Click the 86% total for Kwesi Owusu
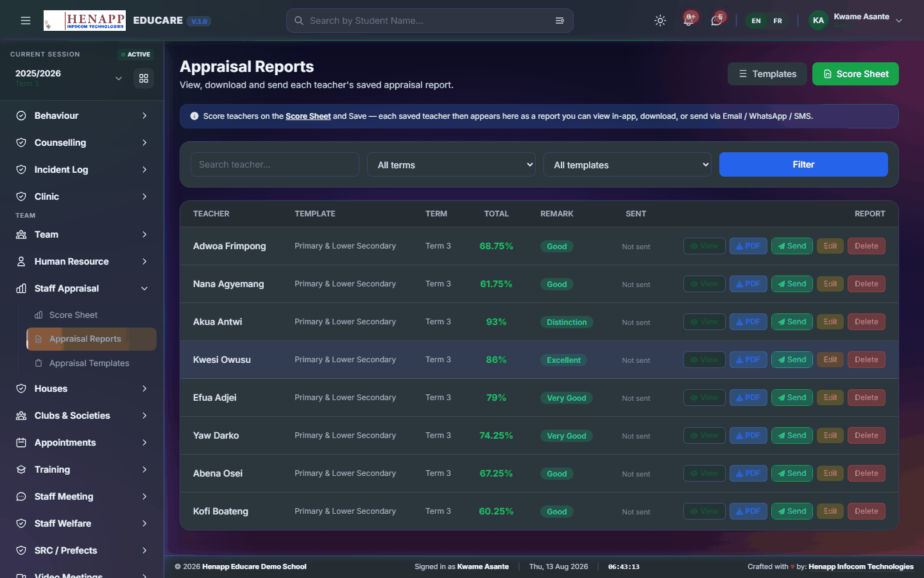Image resolution: width=924 pixels, height=578 pixels. (496, 360)
